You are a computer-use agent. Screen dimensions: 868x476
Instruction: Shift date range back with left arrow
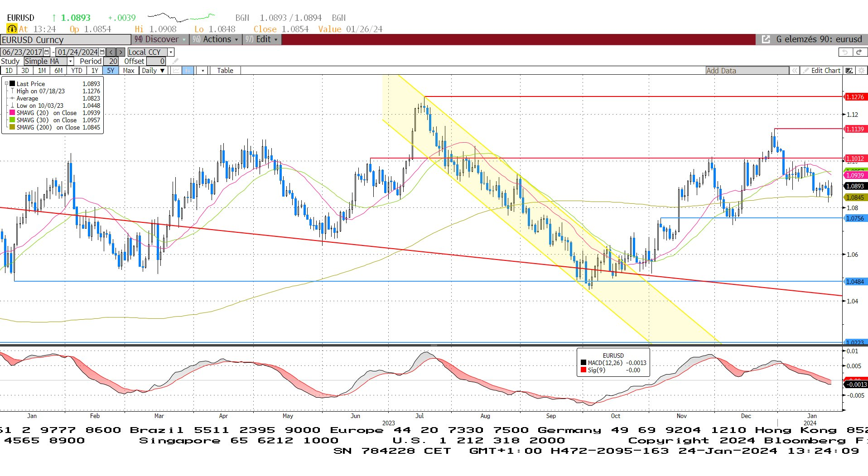click(111, 52)
